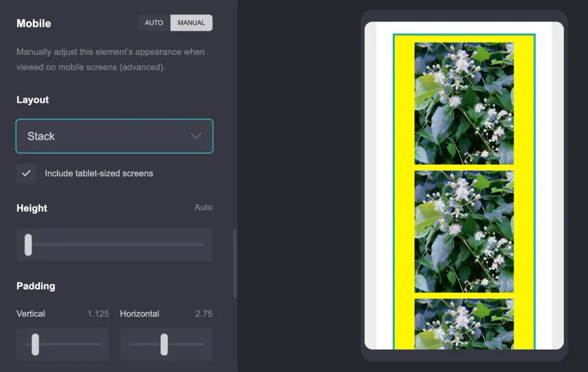Viewport: 588px width, 372px height.
Task: Click the "Include tablet-sized screens" label
Action: [x=99, y=173]
